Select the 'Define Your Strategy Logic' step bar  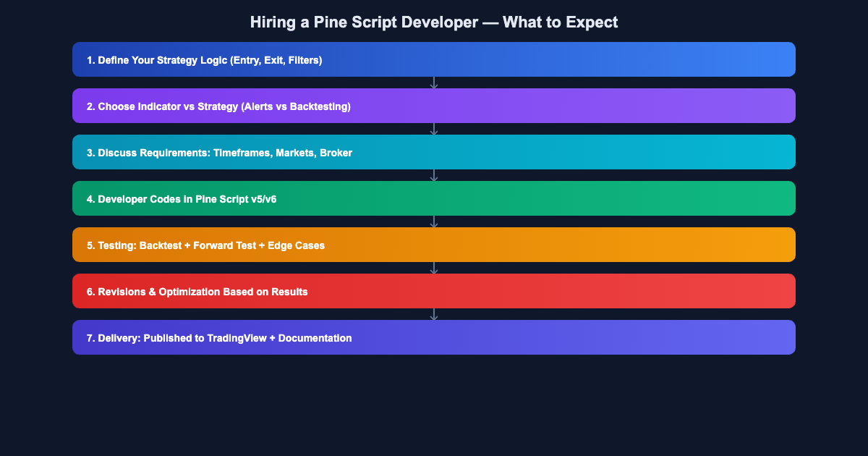434,59
